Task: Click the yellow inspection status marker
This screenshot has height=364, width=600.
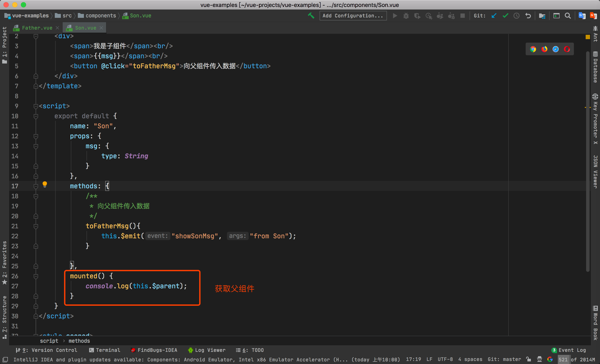Action: (x=588, y=37)
